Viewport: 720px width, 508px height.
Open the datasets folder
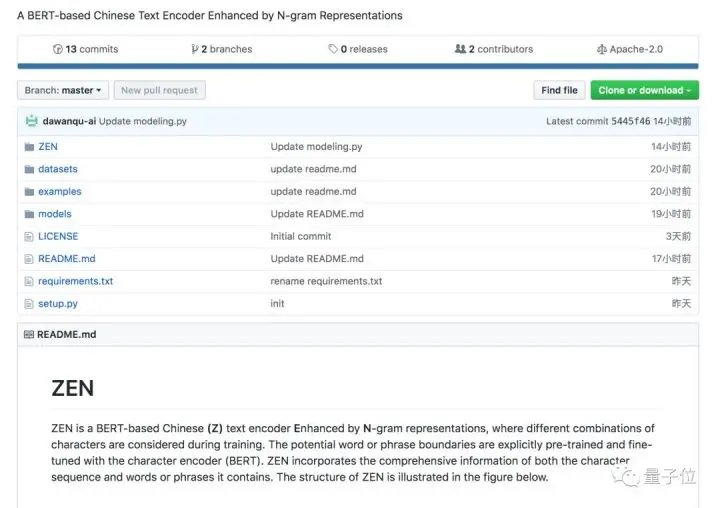click(x=57, y=169)
